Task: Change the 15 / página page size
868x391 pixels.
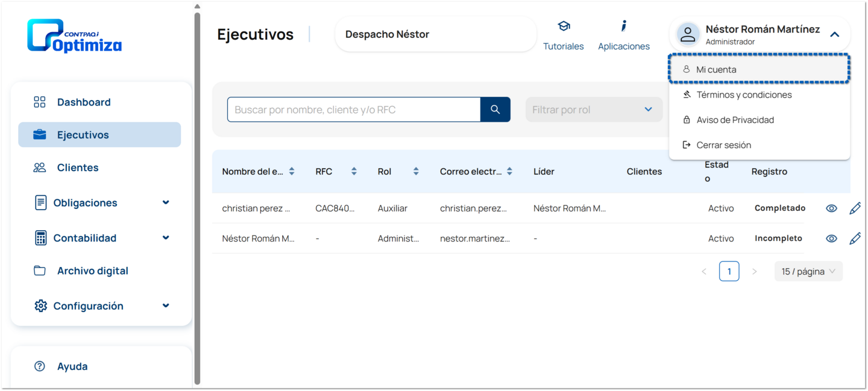Action: (808, 272)
